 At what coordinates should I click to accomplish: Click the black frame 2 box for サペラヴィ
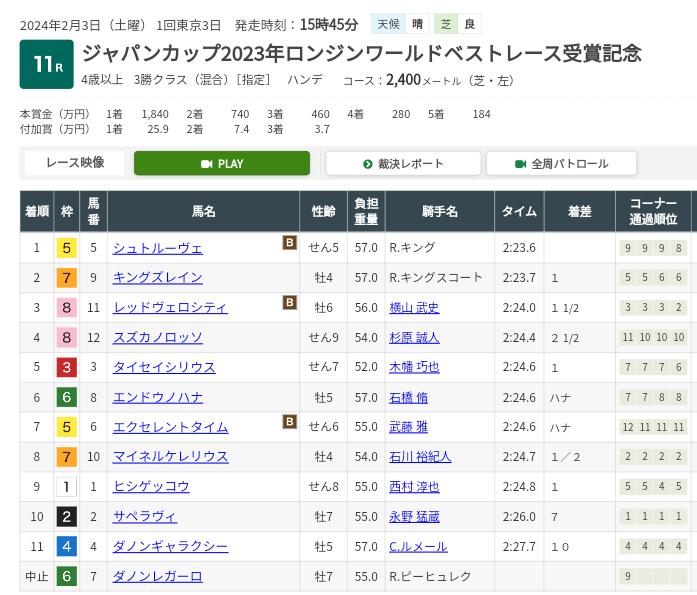(x=66, y=517)
